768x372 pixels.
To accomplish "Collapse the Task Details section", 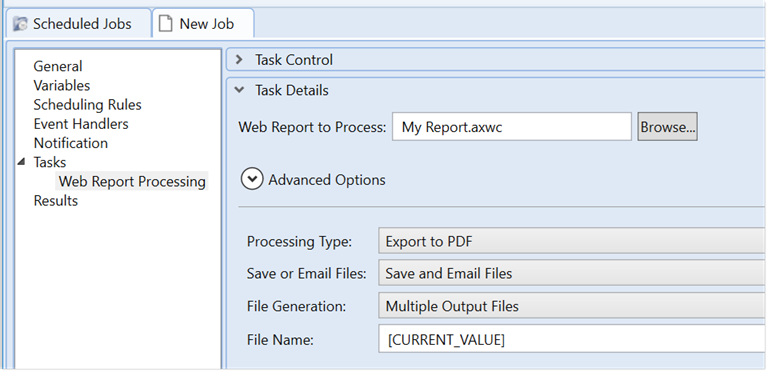I will 239,90.
